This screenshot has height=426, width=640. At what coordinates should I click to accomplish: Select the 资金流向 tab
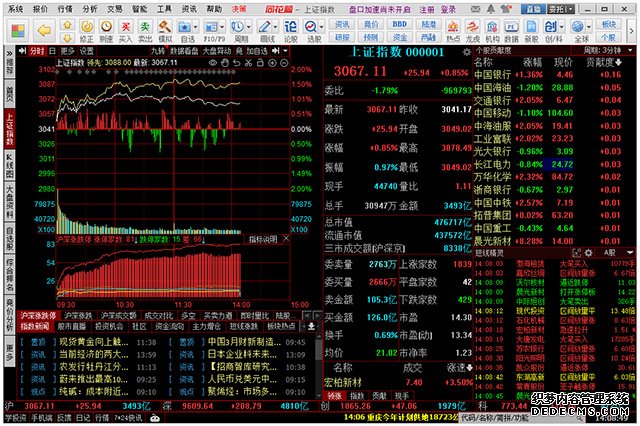coord(170,326)
